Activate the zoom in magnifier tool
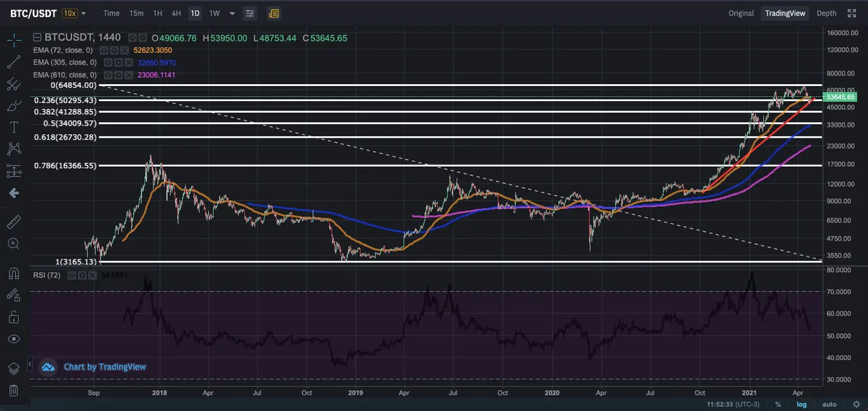 tap(14, 243)
